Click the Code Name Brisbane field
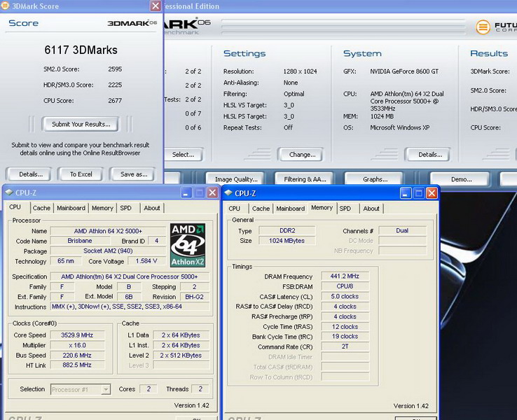This screenshot has height=420, width=517. 80,241
